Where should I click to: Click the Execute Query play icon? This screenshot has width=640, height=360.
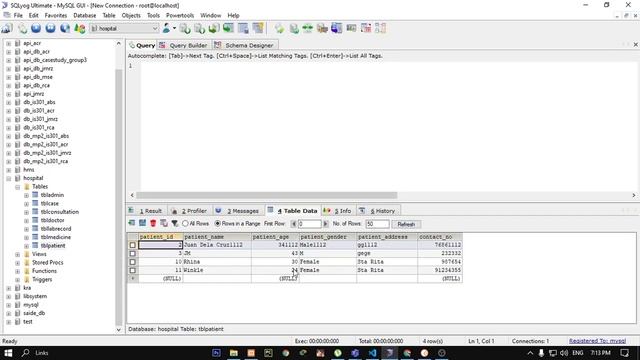(x=36, y=28)
